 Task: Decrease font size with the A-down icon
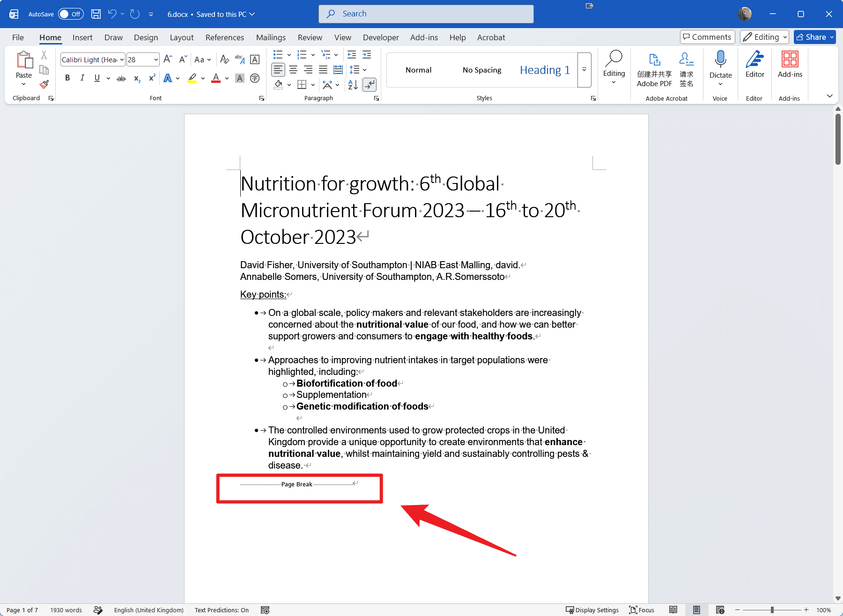[x=183, y=59]
